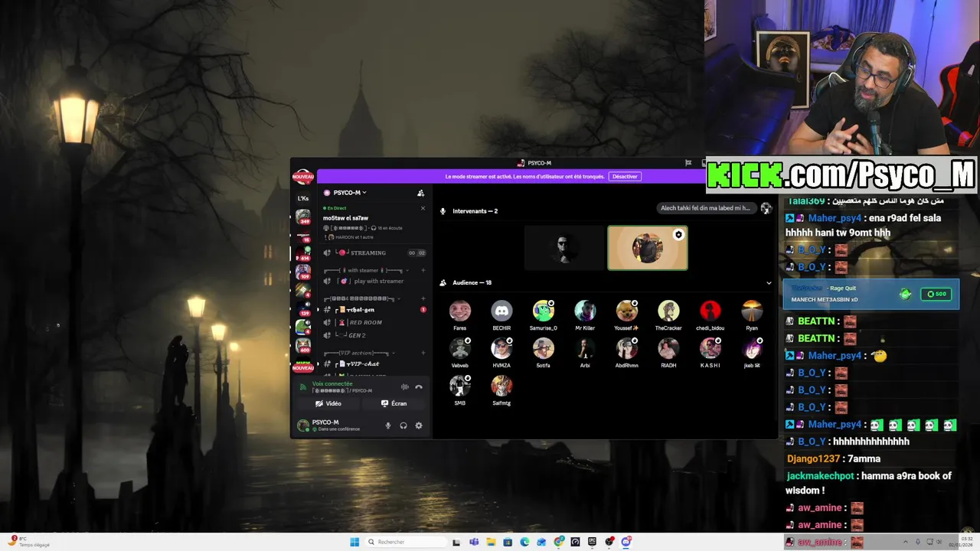Open Mr Killer audience member avatar
Image resolution: width=980 pixels, height=551 pixels.
[585, 311]
